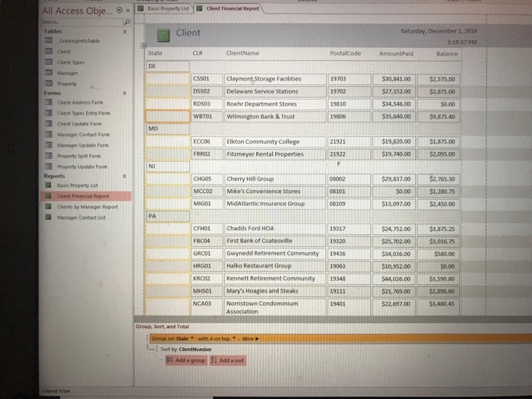
Task: Switch to Client Financial Report tab
Action: pyautogui.click(x=229, y=8)
